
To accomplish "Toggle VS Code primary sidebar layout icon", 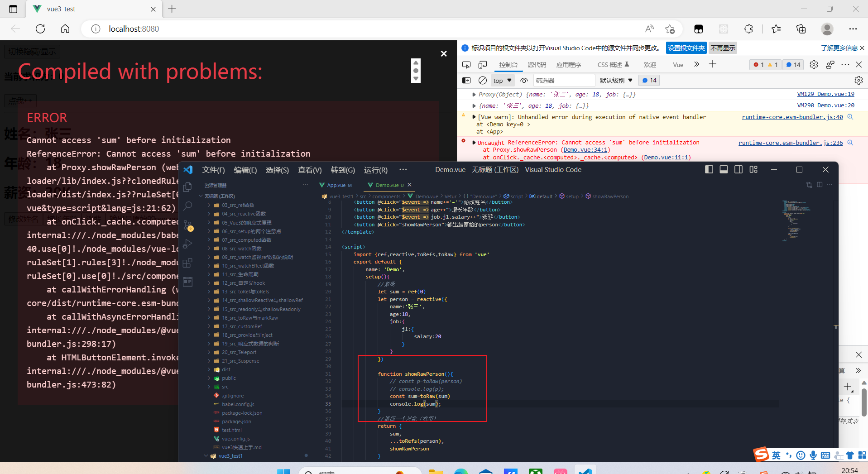I will click(709, 169).
